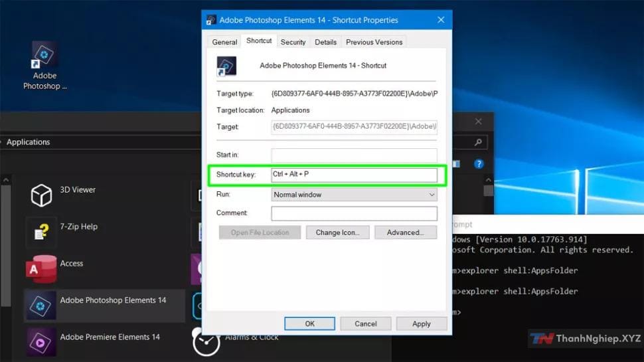Switch to the Previous Versions tab

click(x=374, y=42)
